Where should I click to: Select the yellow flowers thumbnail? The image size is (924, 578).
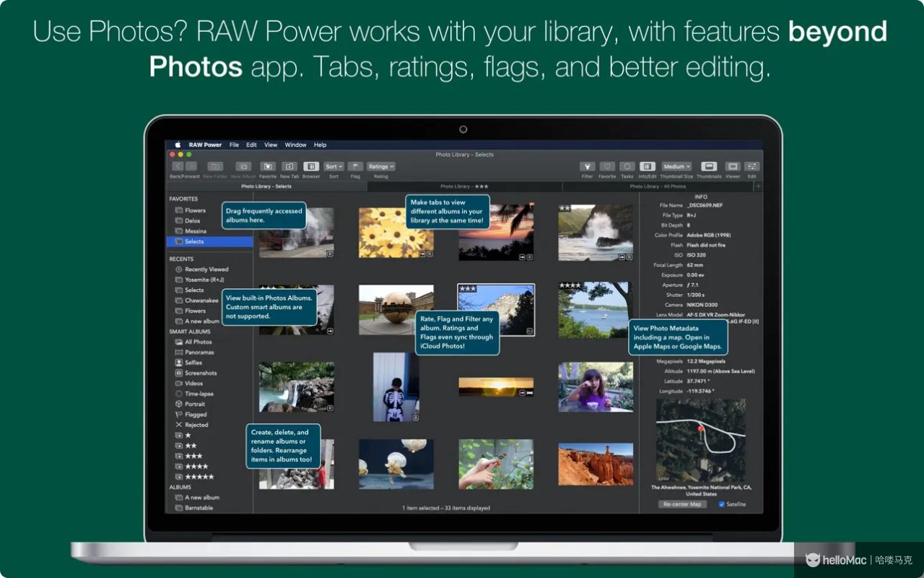pos(396,233)
